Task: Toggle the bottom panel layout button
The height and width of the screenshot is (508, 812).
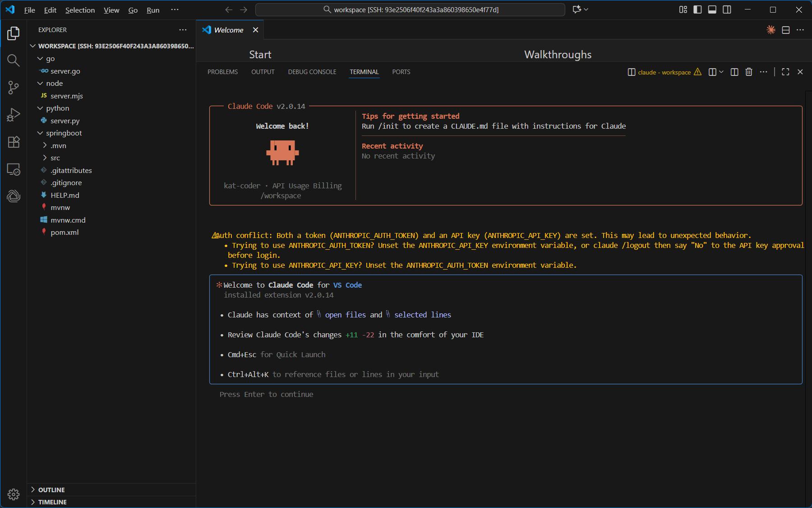Action: 712,9
